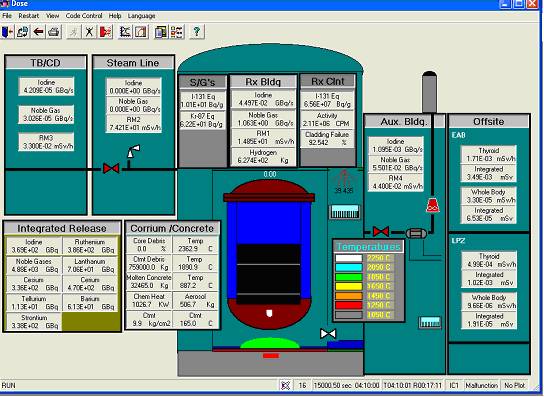This screenshot has height=397, width=544.
Task: Click the restart/reload arrows toolbar icon
Action: tap(23, 32)
